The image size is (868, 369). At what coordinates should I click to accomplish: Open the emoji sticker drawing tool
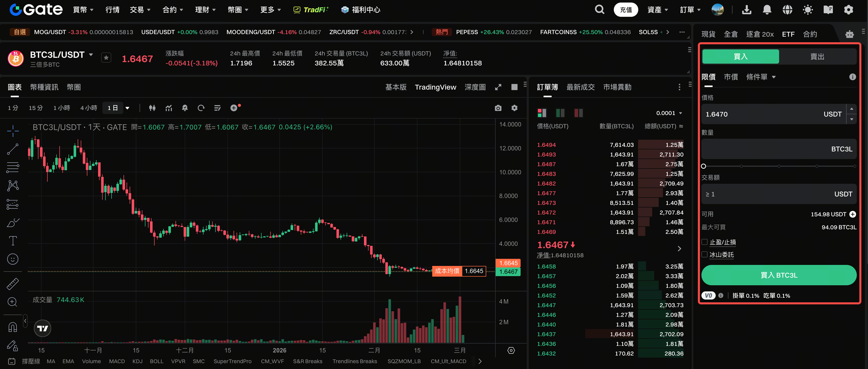click(13, 259)
